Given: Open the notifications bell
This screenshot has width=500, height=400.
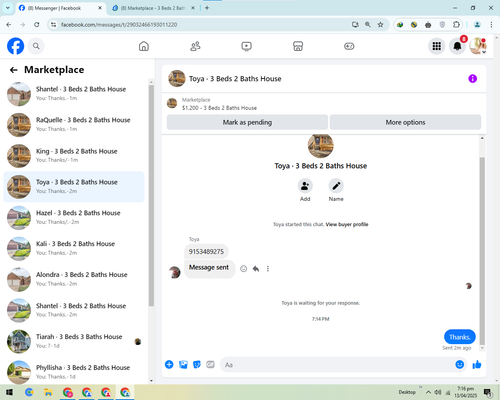Looking at the screenshot, I should pyautogui.click(x=457, y=46).
